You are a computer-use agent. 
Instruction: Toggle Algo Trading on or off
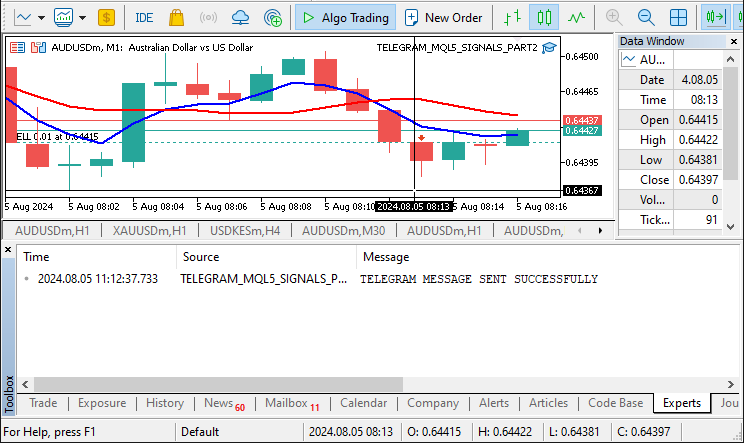coord(345,18)
